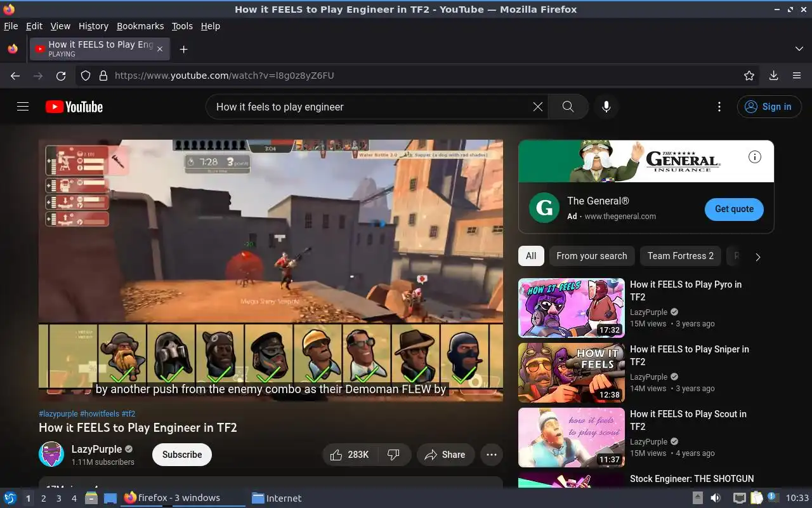Adjust volume via taskbar speaker icon

715,498
